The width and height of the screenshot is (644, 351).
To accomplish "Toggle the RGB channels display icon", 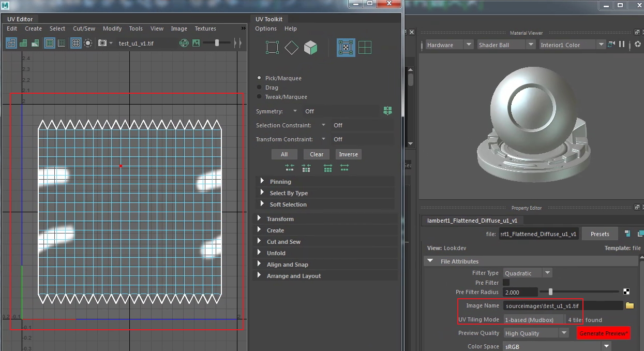I will (x=184, y=43).
